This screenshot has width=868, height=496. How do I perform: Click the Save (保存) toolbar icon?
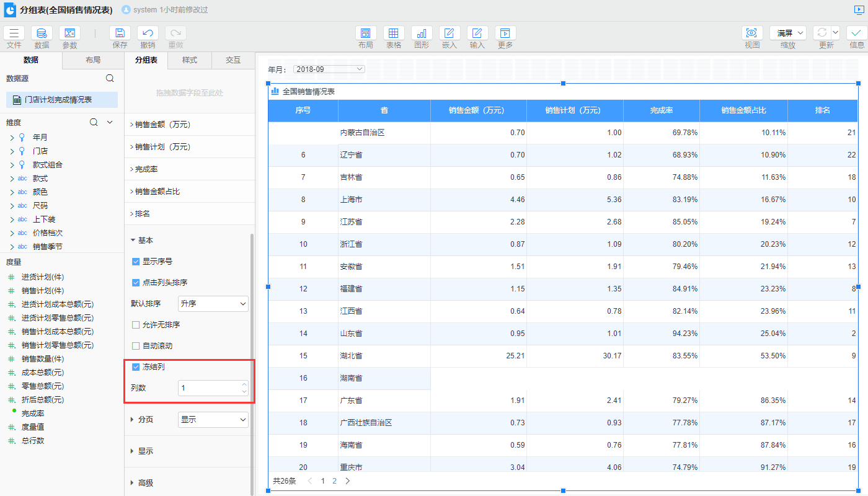pyautogui.click(x=120, y=33)
